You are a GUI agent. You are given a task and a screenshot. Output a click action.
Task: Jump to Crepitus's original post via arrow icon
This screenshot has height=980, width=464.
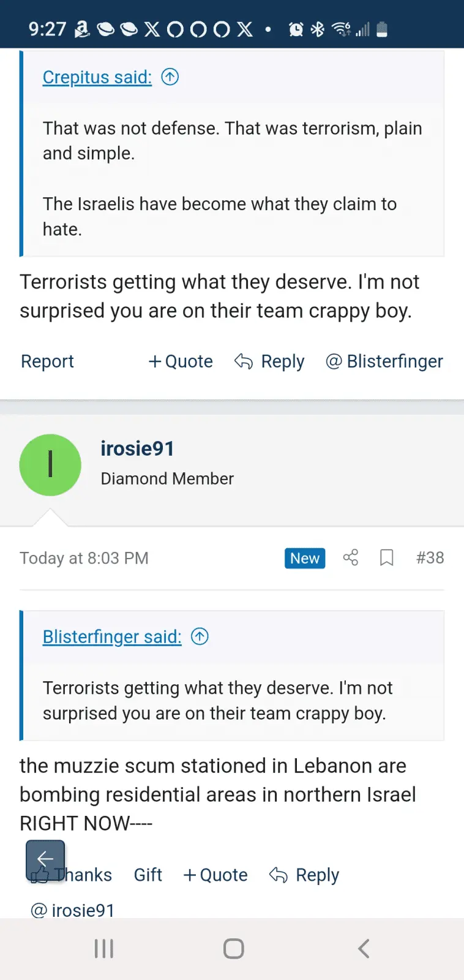tap(170, 77)
